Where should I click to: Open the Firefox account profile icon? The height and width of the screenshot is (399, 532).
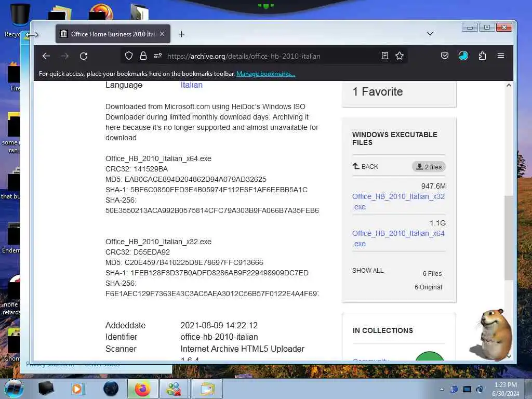coord(463,56)
